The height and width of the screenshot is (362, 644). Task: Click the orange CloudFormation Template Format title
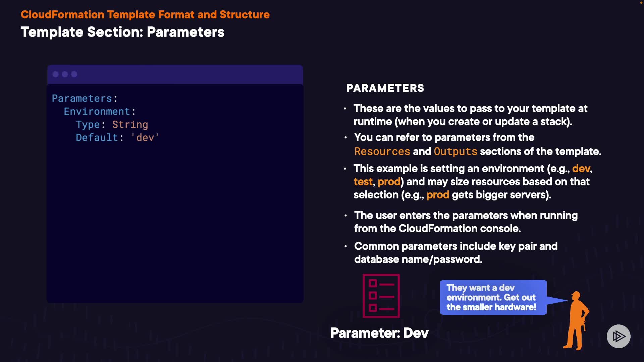click(x=145, y=14)
